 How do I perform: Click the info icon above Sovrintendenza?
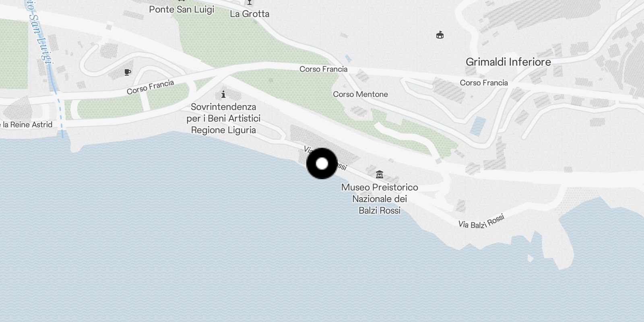pos(223,95)
